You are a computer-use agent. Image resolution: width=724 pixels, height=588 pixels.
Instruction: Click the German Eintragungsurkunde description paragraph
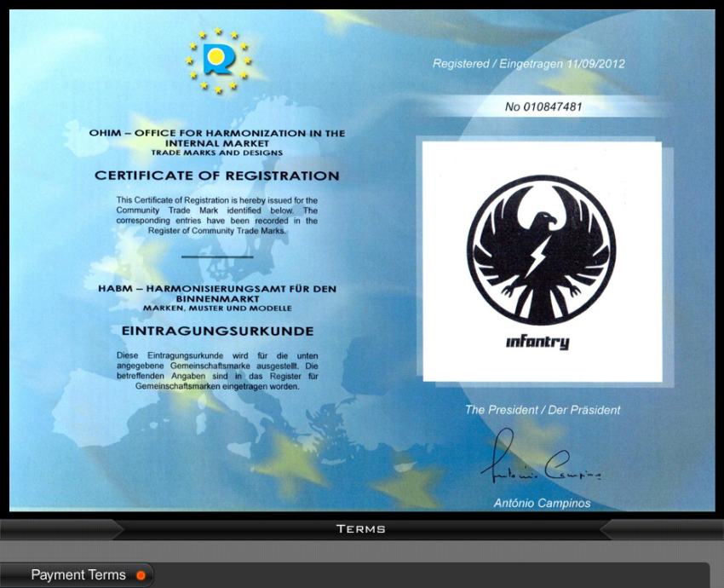click(x=217, y=371)
